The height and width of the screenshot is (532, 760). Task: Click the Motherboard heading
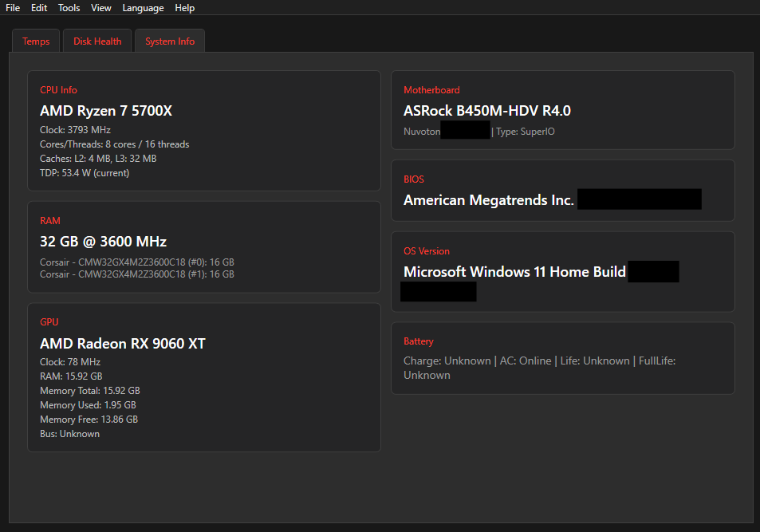[x=431, y=89]
